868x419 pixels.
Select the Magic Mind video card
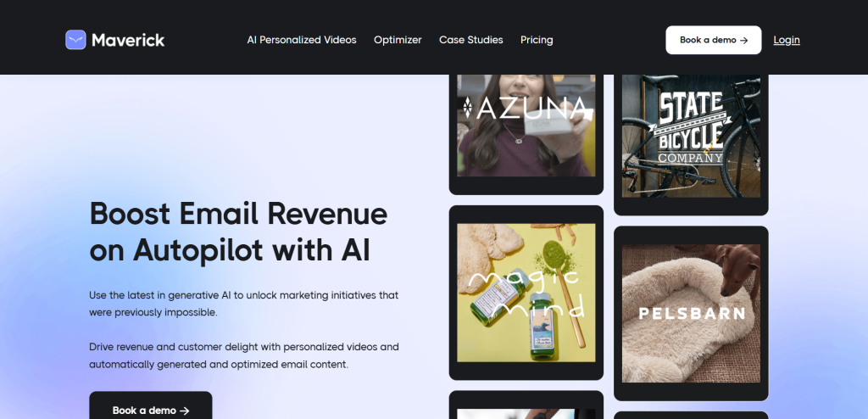(526, 293)
